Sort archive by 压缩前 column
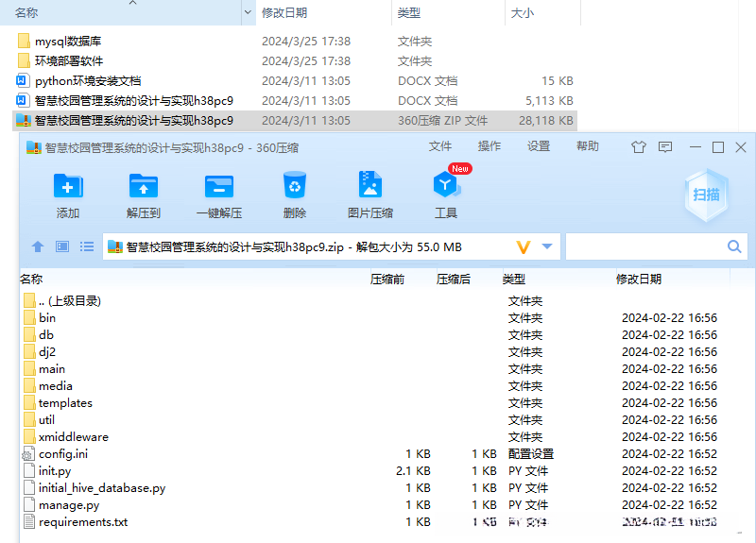The image size is (756, 543). 387,280
